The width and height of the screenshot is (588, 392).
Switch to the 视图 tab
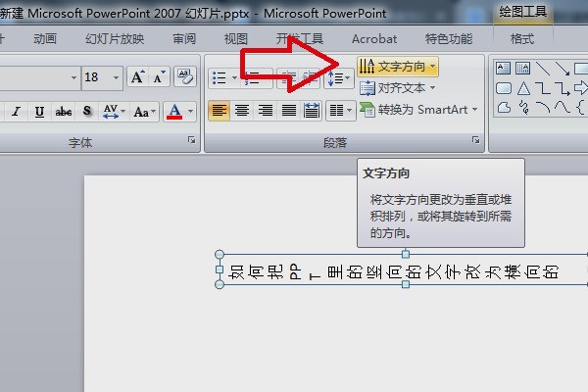[236, 39]
